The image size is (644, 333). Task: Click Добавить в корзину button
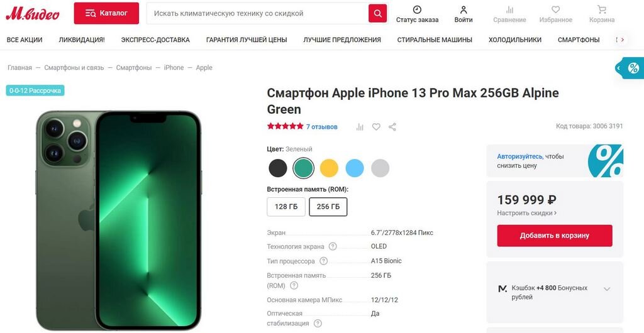click(555, 236)
